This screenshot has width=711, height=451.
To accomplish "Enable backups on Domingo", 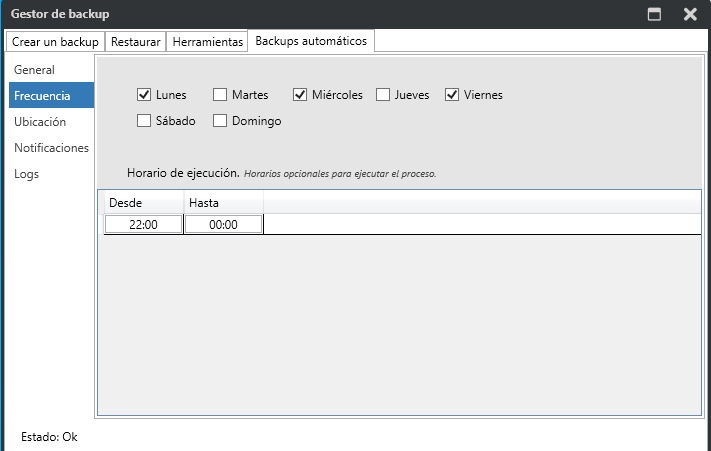I will click(x=220, y=121).
